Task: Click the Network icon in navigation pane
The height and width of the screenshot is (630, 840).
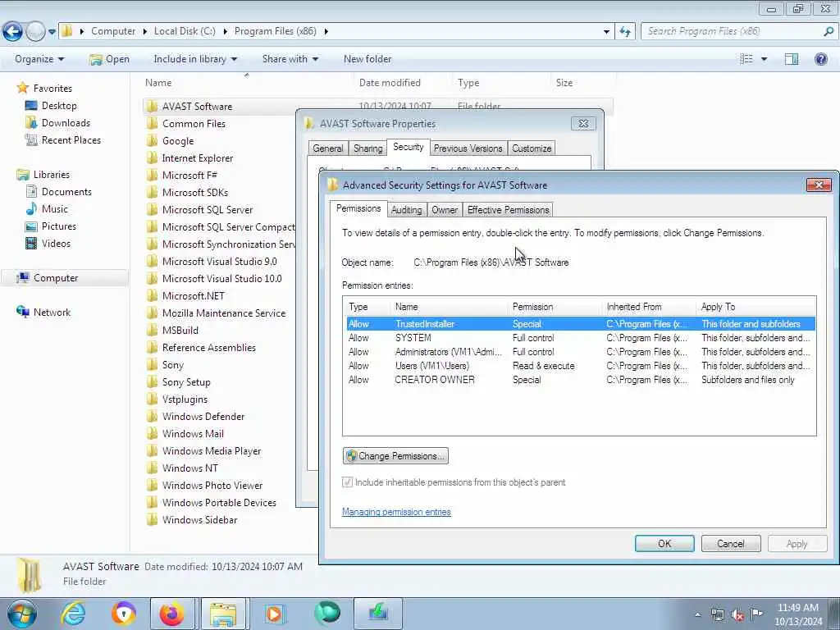Action: [22, 312]
